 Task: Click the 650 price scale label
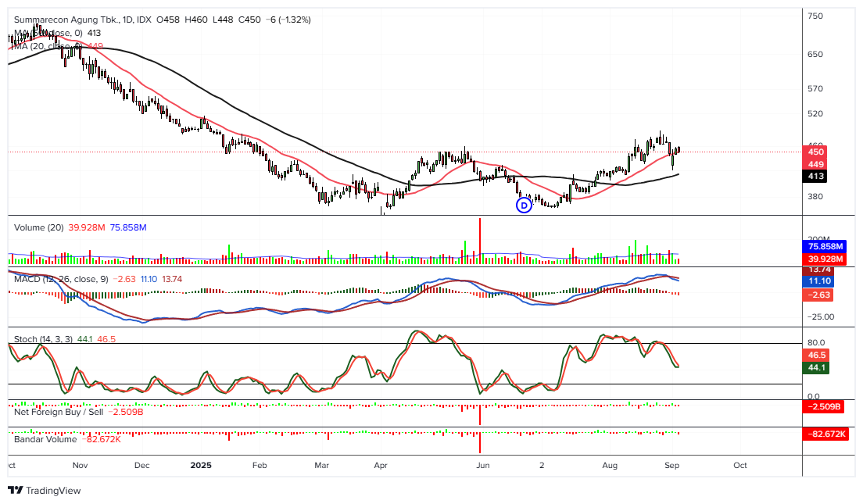click(x=815, y=54)
